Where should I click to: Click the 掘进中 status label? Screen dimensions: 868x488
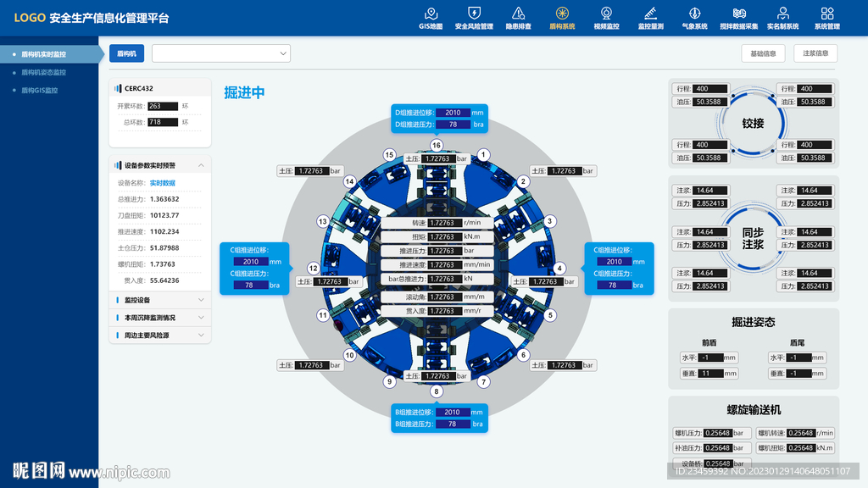point(244,92)
